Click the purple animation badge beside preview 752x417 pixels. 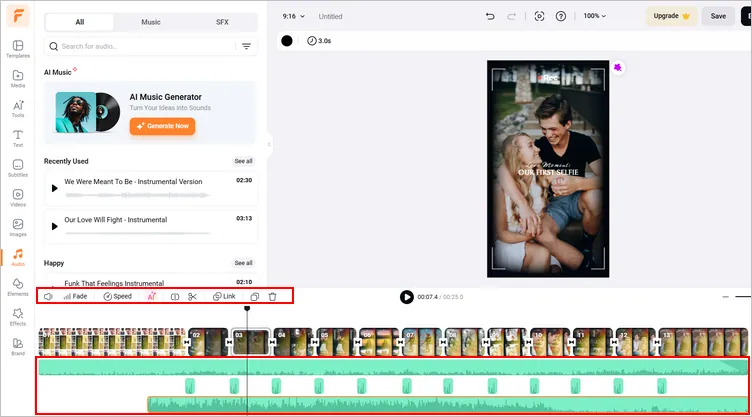coord(618,68)
